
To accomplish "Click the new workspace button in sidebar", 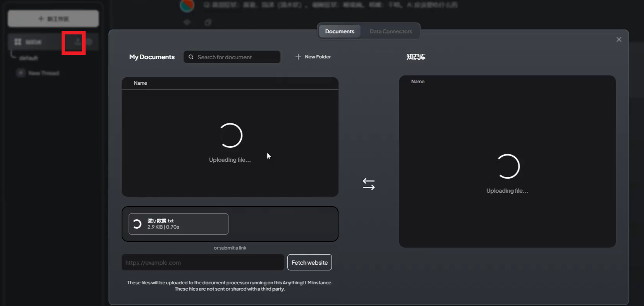I will pyautogui.click(x=53, y=19).
